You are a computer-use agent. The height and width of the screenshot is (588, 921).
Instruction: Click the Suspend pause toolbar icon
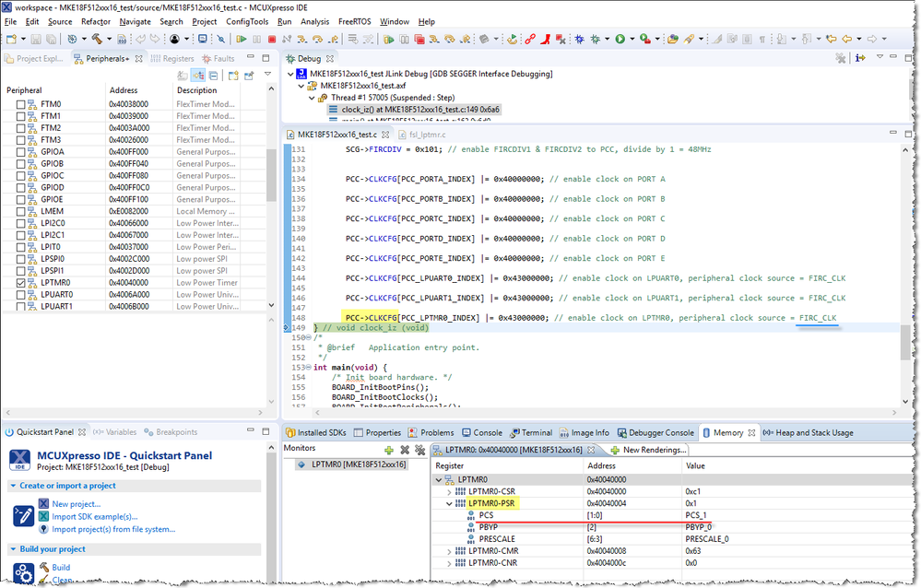(x=256, y=39)
